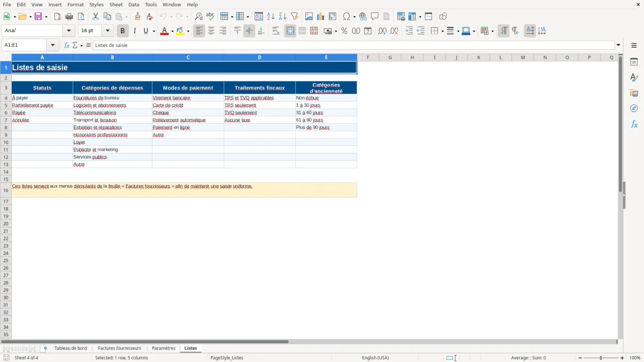Screen dimensions: 644x362
Task: Switch to Tableau de bord sheet tab
Action: (70, 348)
